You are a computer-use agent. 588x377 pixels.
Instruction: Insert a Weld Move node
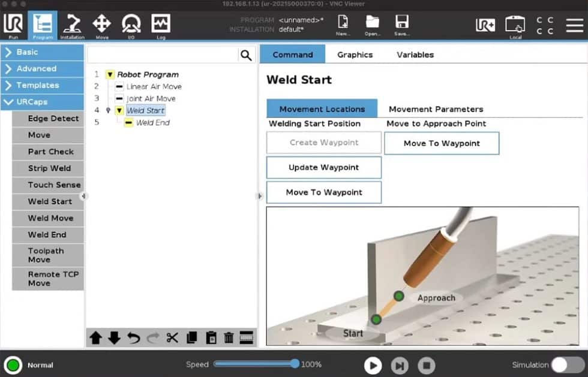[48, 218]
